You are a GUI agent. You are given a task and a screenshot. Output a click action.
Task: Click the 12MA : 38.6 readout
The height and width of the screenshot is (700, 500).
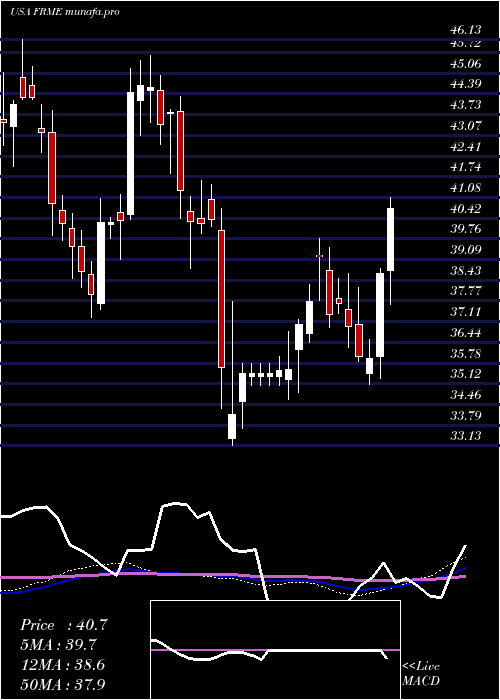pos(62,665)
